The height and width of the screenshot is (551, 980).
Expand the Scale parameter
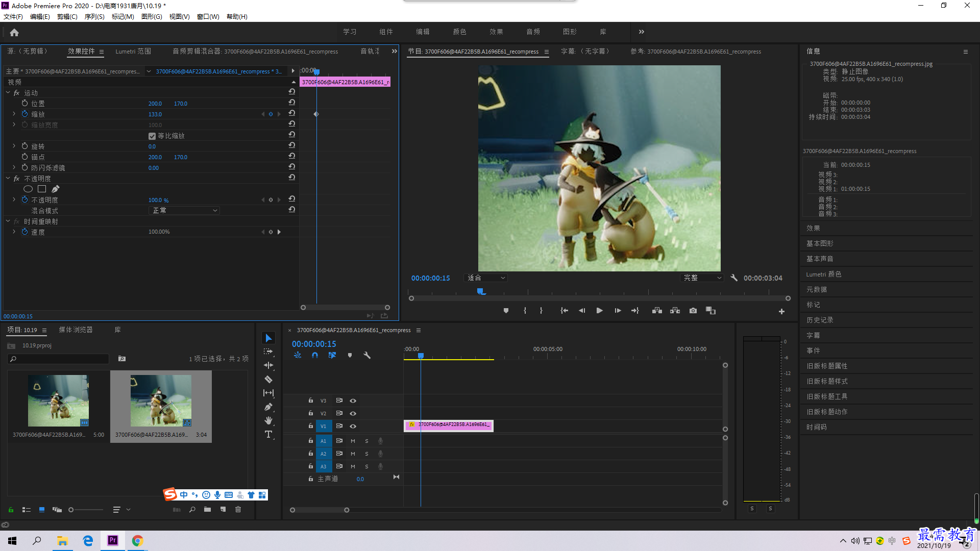point(14,114)
